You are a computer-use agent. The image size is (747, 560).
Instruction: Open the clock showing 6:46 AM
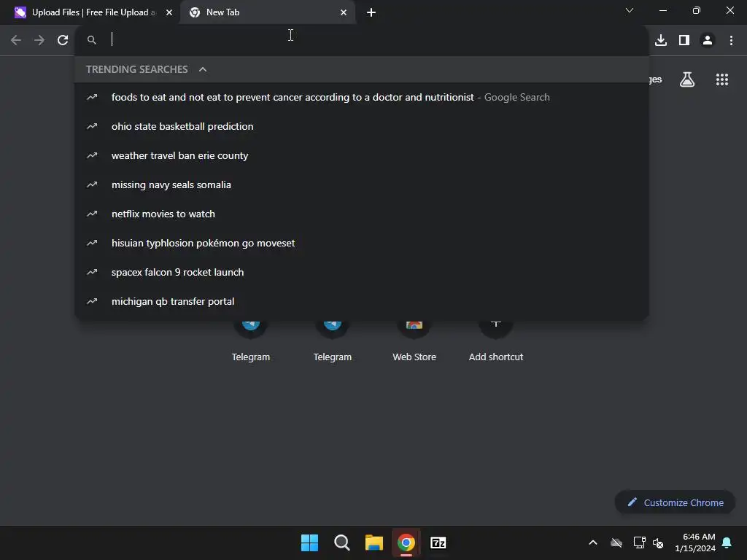695,542
